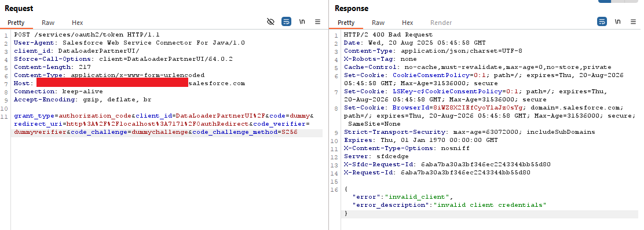The image size is (644, 230).
Task: Click the 'Expires: Thu, 01 Jan 1970' header
Action: [x=420, y=140]
